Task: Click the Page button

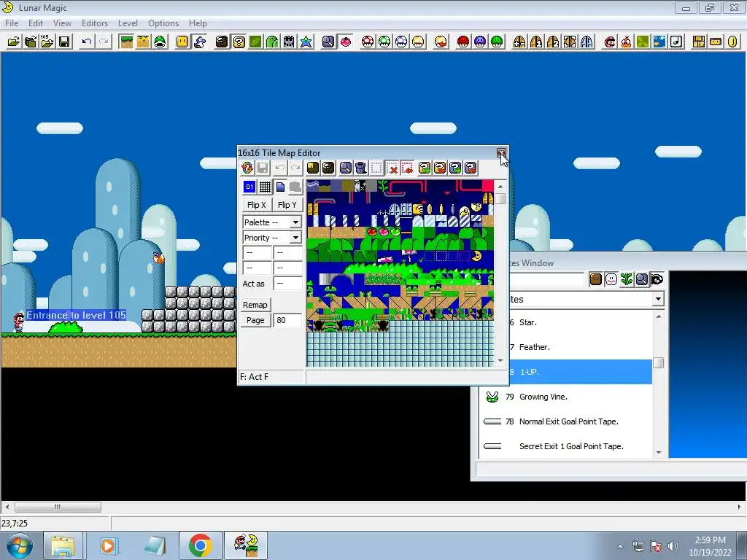Action: click(255, 320)
